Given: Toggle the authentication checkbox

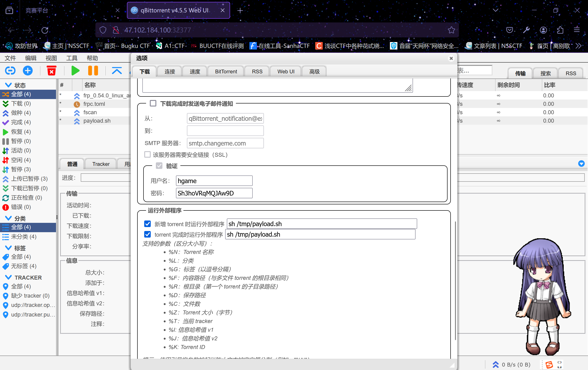Looking at the screenshot, I should (x=159, y=166).
